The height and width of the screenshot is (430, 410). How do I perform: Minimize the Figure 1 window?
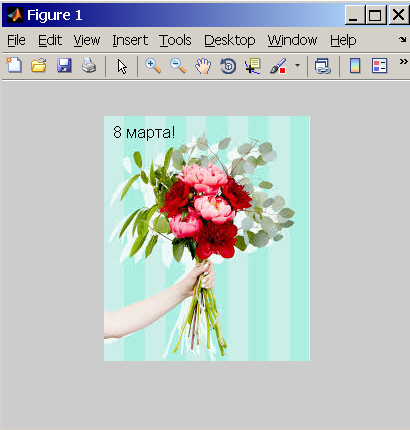pyautogui.click(x=355, y=15)
